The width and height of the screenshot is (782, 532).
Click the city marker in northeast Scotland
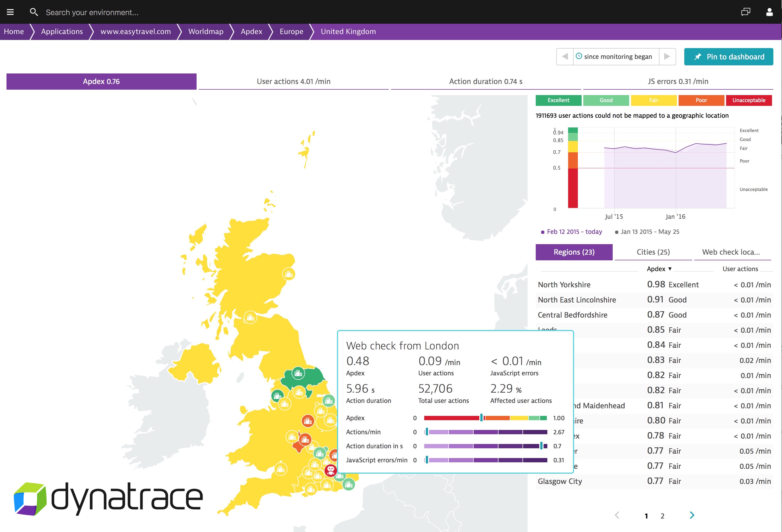tap(289, 274)
